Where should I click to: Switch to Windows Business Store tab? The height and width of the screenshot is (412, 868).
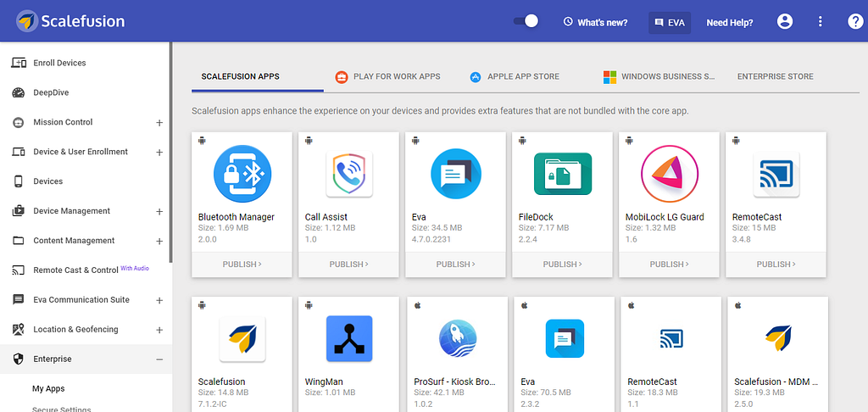tap(659, 76)
